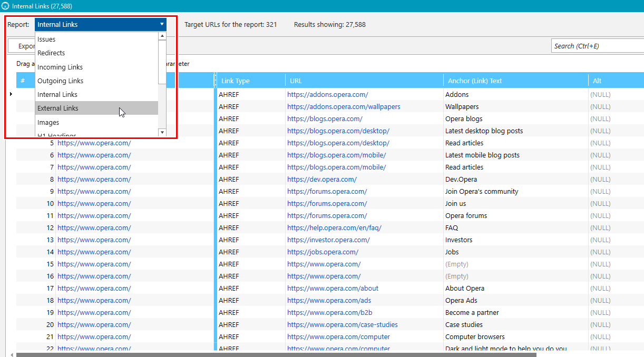Click the Target URLs for the report: 321 label
This screenshot has width=644, height=357.
(x=230, y=25)
